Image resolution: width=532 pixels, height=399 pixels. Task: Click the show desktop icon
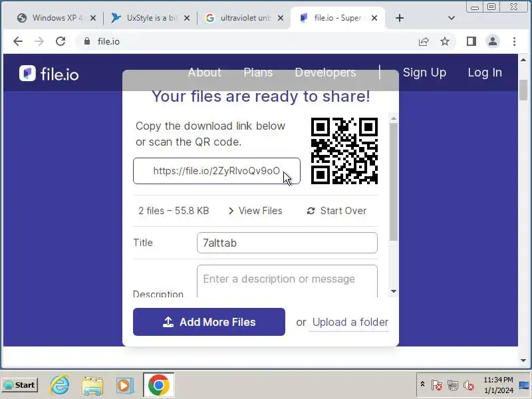524,385
